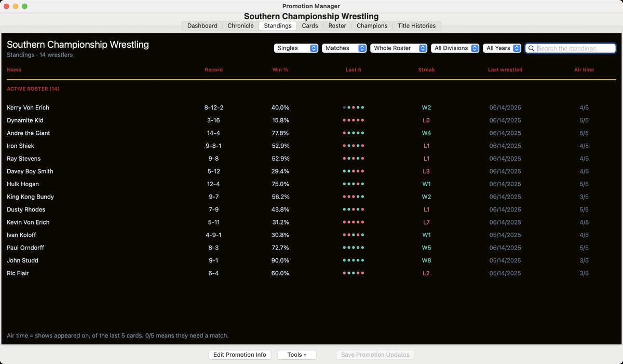Select the Andre the Giant row
623x364 pixels.
(311, 133)
